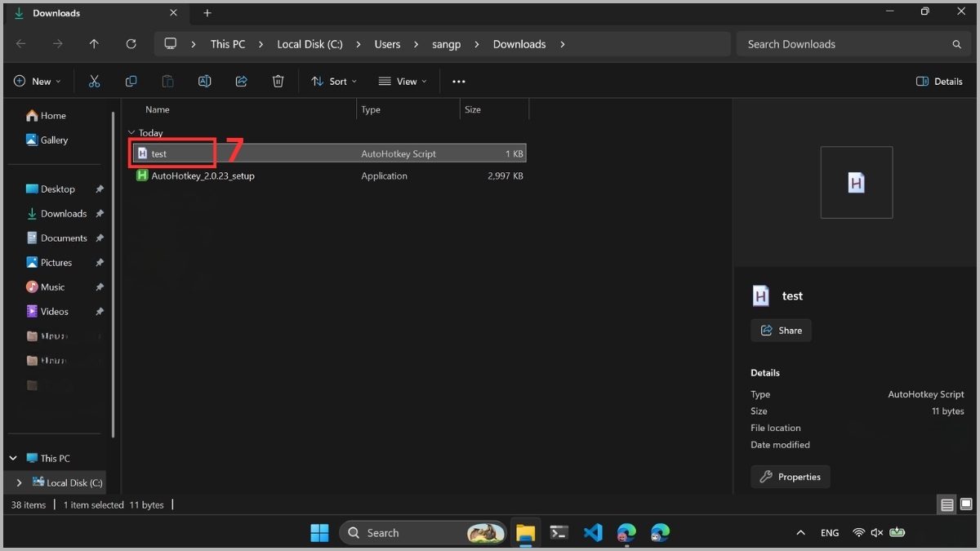Click Share button in details pane
Viewport: 980px width, 551px height.
pyautogui.click(x=782, y=331)
